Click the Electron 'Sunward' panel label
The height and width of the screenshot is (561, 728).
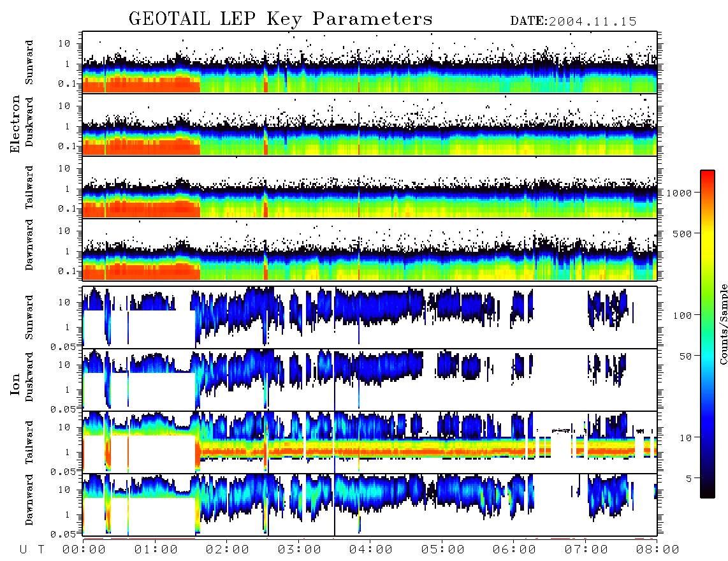point(29,62)
